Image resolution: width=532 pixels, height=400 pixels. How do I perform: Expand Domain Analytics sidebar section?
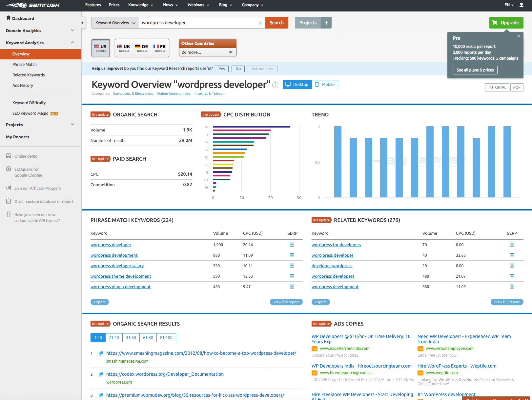tap(40, 30)
